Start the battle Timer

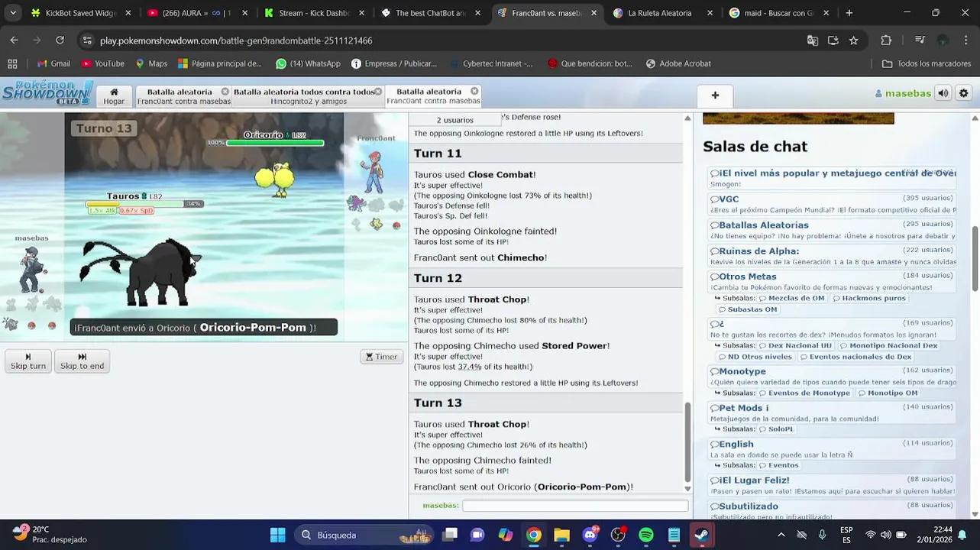(x=381, y=356)
